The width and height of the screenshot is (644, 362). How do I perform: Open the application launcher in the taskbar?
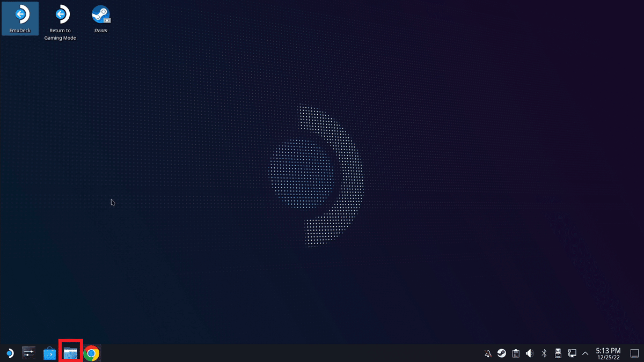coord(9,353)
